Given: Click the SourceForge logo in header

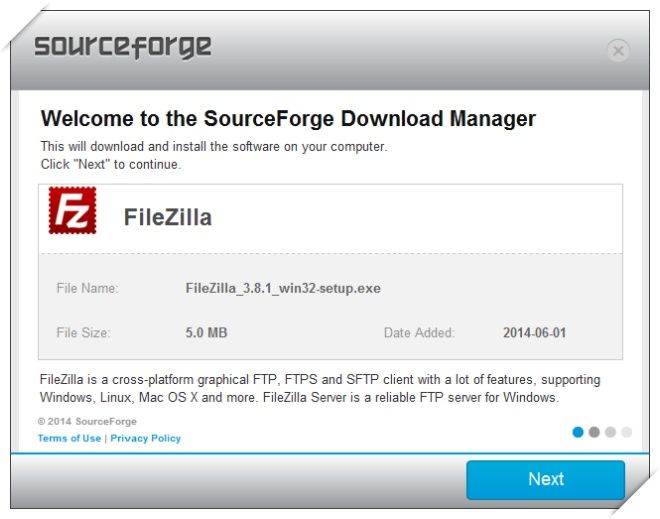Looking at the screenshot, I should click(123, 47).
